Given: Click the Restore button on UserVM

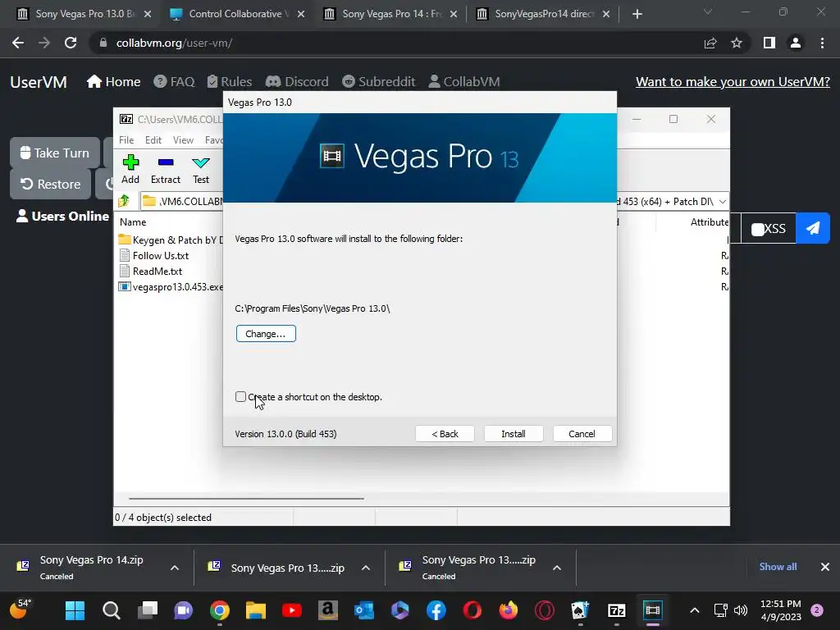Looking at the screenshot, I should click(x=50, y=184).
